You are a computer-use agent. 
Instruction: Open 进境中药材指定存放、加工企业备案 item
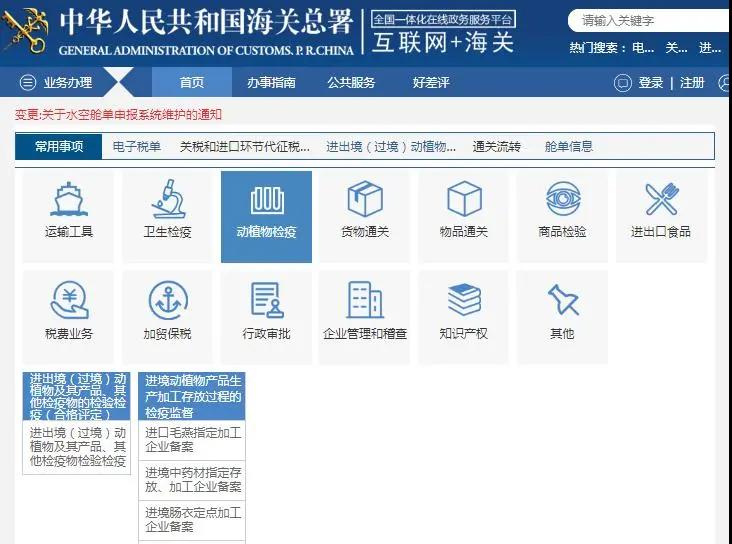click(x=192, y=480)
